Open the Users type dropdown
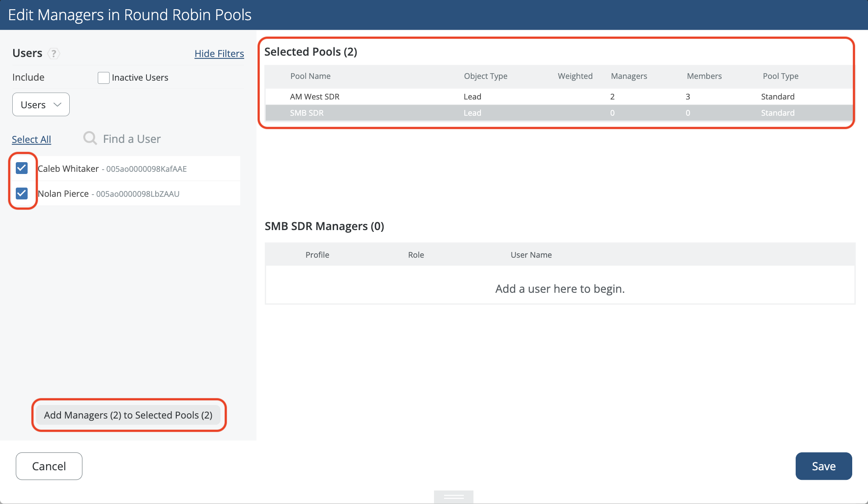The height and width of the screenshot is (504, 868). [41, 105]
